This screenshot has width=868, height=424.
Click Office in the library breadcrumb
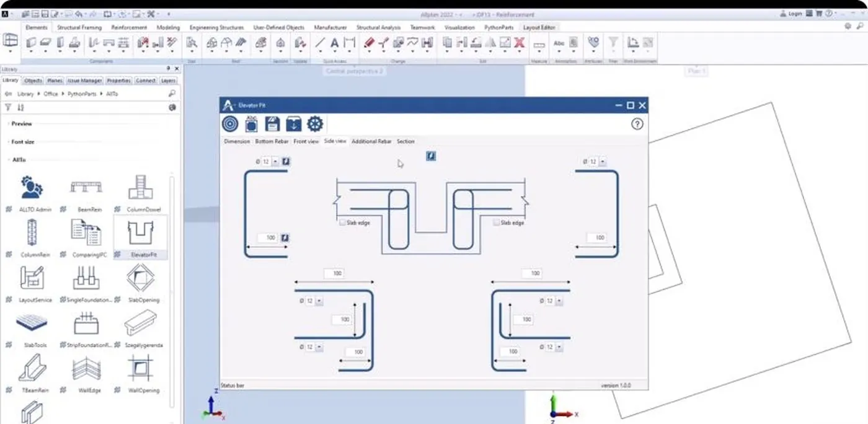coord(51,94)
